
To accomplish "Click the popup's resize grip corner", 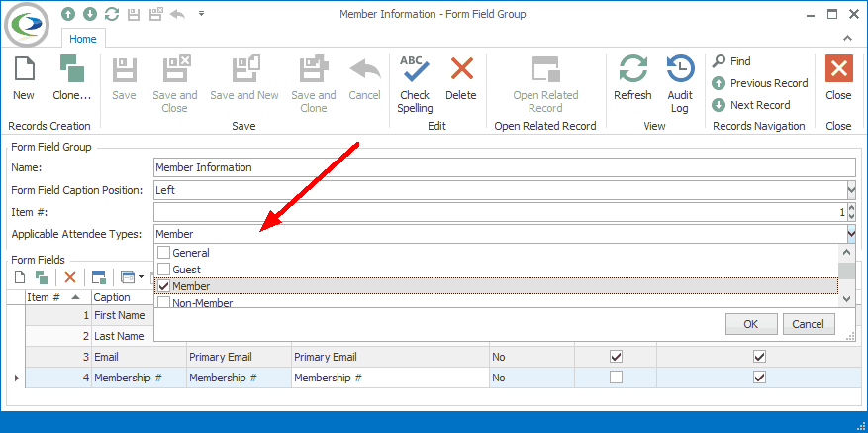I will click(x=851, y=337).
